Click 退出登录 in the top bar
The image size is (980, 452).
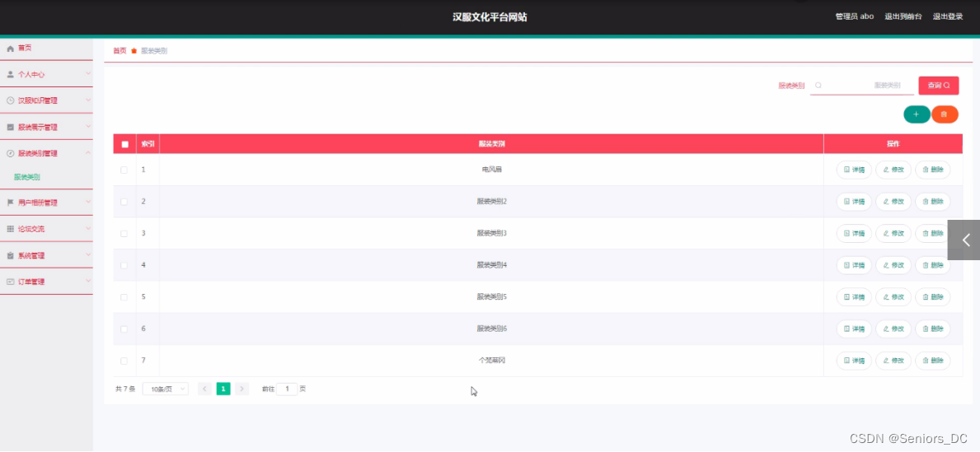(948, 16)
